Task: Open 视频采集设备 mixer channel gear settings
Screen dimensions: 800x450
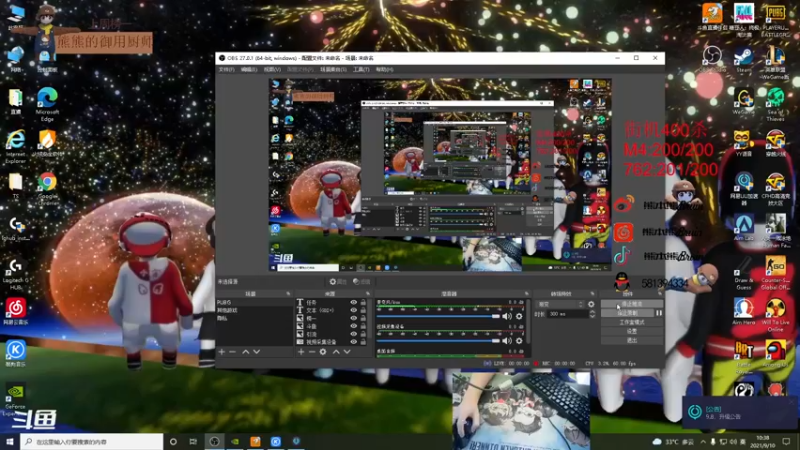Action: pos(519,341)
